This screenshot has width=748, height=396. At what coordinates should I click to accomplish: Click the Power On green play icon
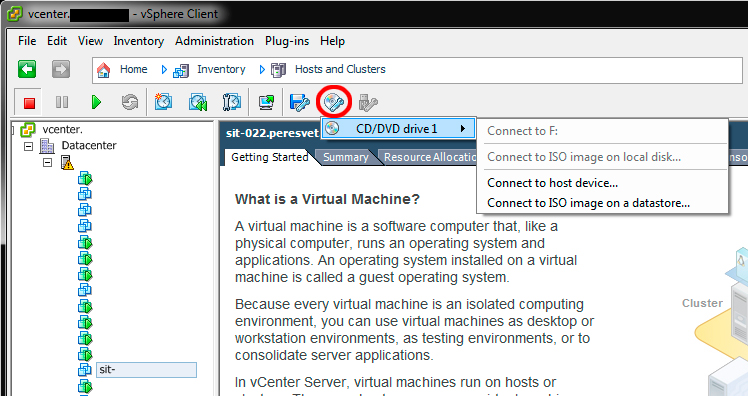click(x=96, y=102)
